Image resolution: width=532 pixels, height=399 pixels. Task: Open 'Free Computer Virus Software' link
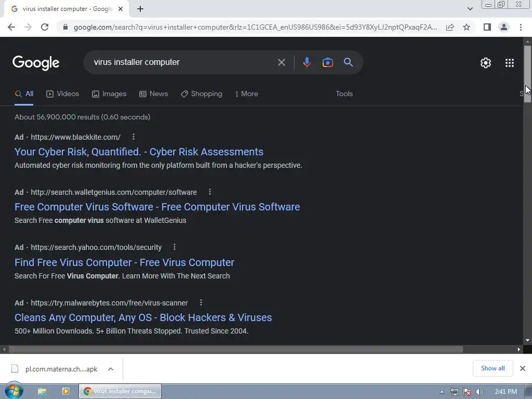(x=157, y=207)
